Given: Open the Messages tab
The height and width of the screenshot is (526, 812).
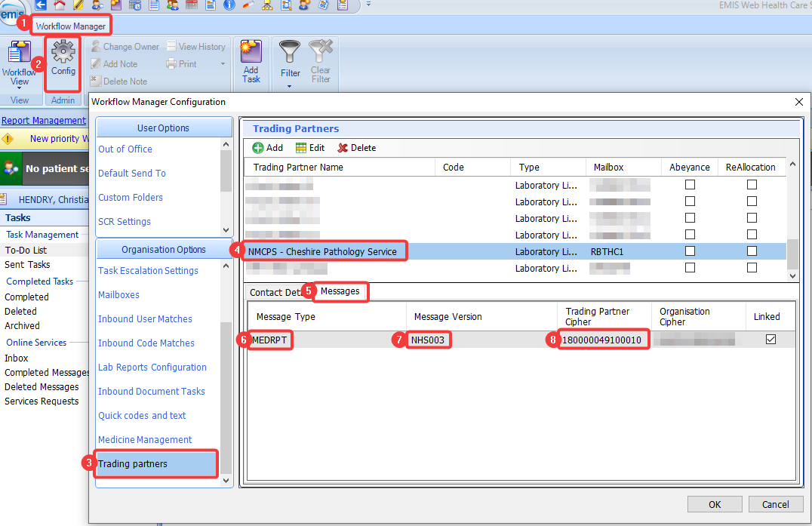Looking at the screenshot, I should (340, 291).
